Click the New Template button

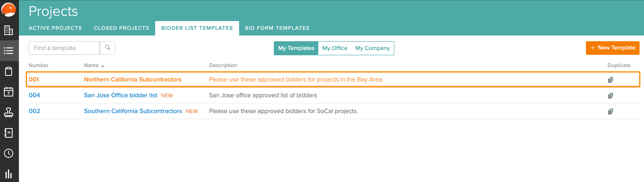click(612, 48)
